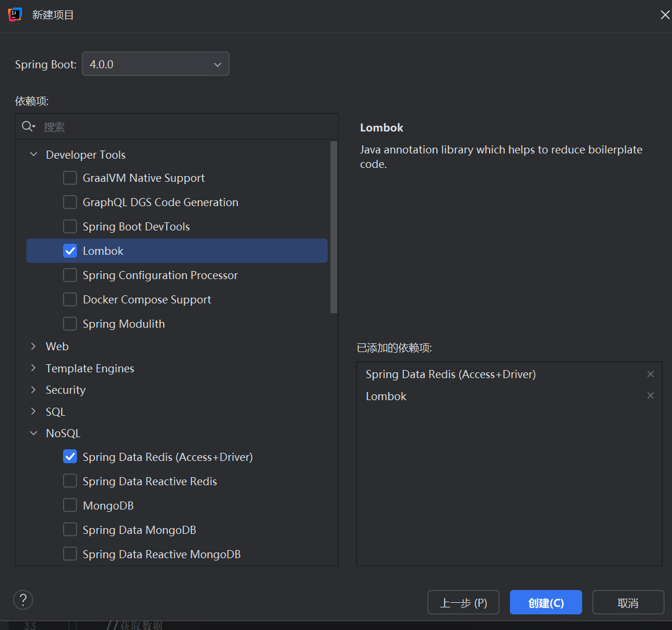Remove Lombok from added dependencies list

coord(650,395)
